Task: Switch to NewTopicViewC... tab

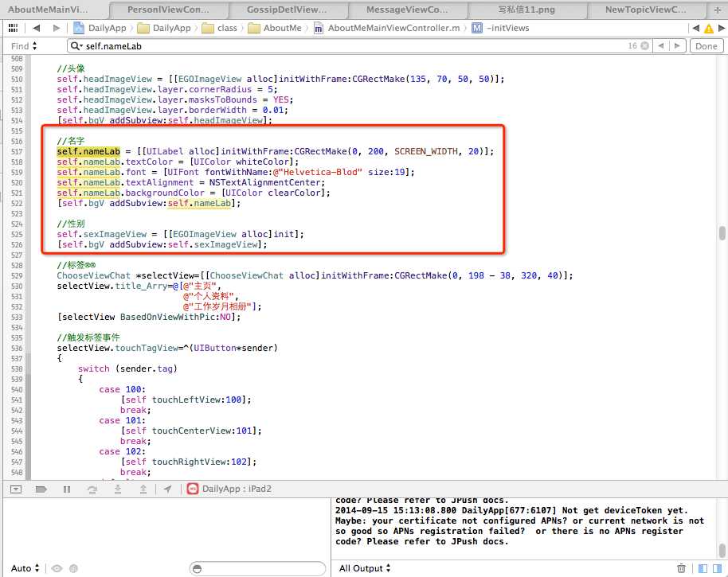Action: [x=645, y=10]
